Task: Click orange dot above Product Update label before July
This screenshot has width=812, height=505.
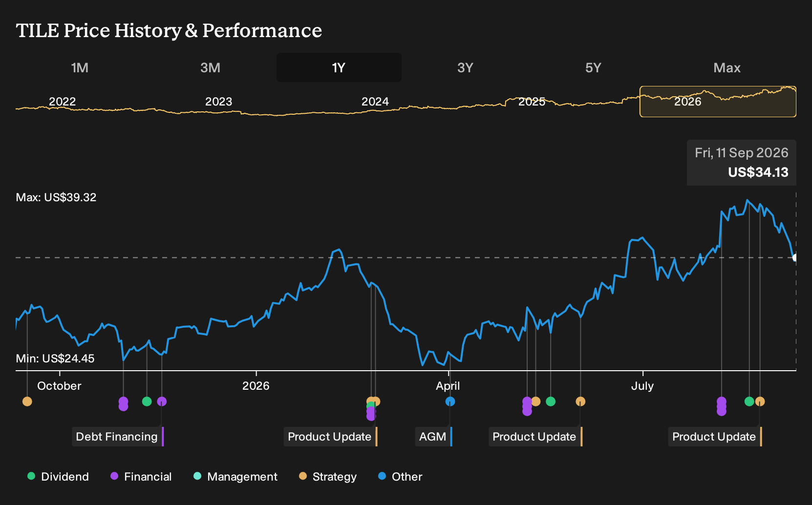Action: pos(580,401)
